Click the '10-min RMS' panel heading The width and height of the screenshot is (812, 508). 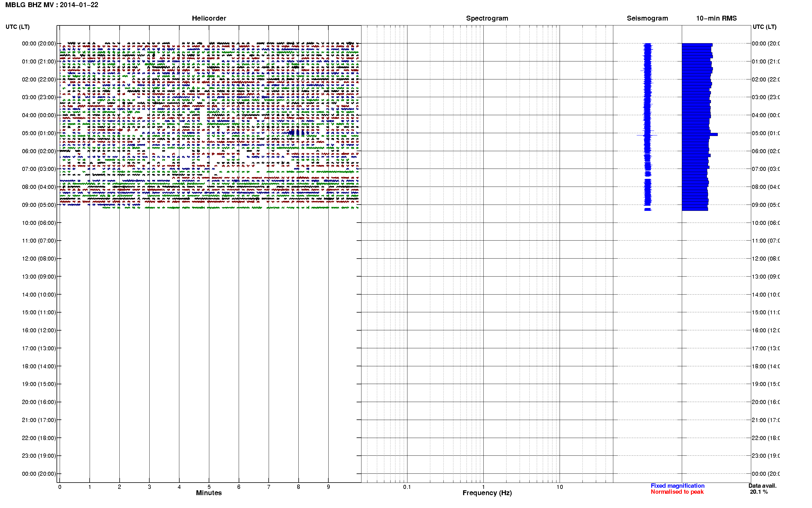click(716, 19)
